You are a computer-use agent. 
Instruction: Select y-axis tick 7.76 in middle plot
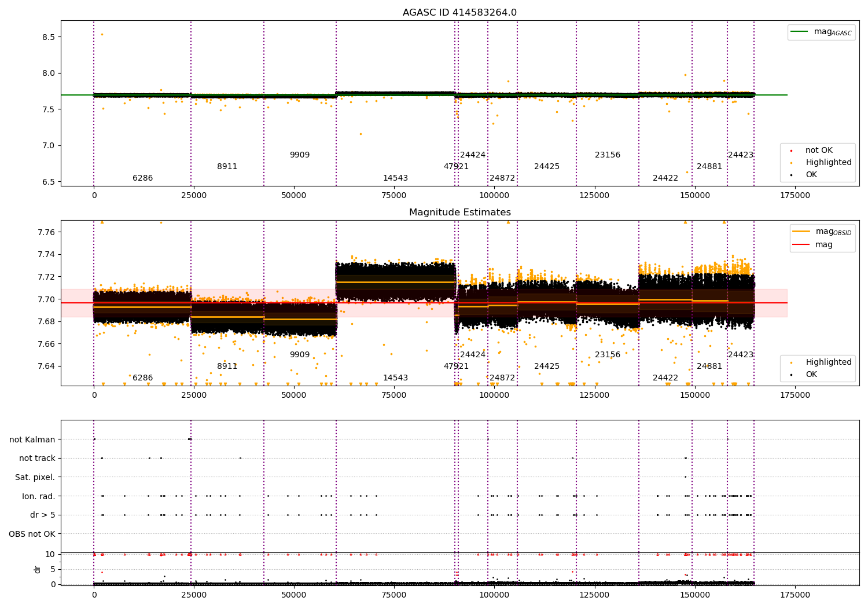pyautogui.click(x=46, y=232)
